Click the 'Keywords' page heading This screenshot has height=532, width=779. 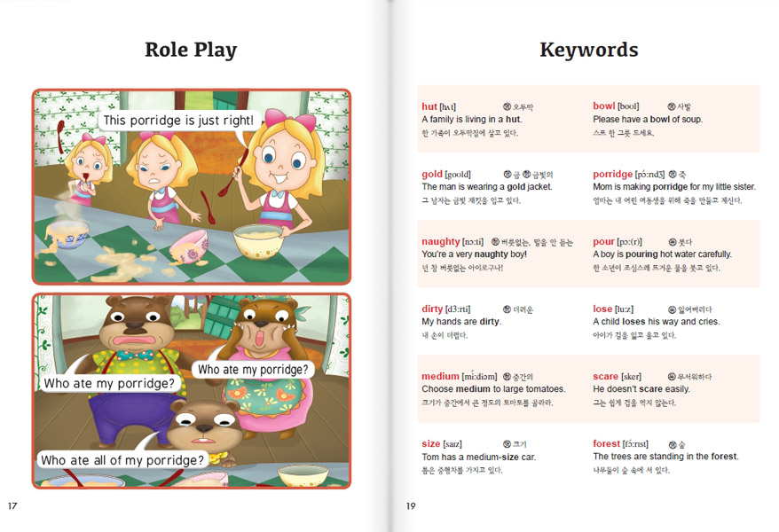pos(589,50)
